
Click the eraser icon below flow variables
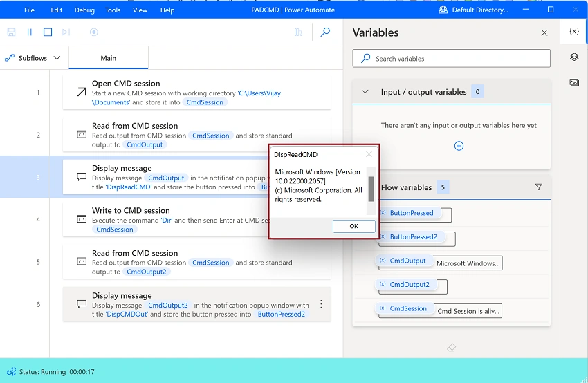(452, 348)
